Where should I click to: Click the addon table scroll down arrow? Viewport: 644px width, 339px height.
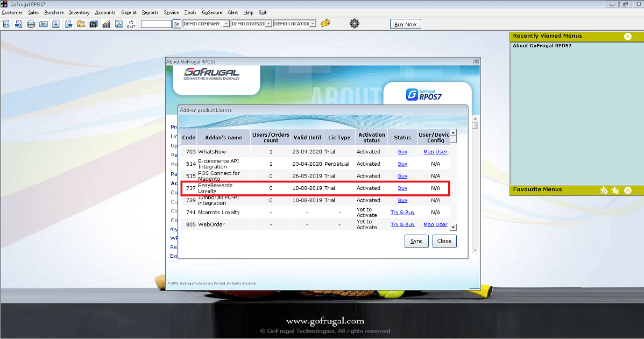point(453,227)
